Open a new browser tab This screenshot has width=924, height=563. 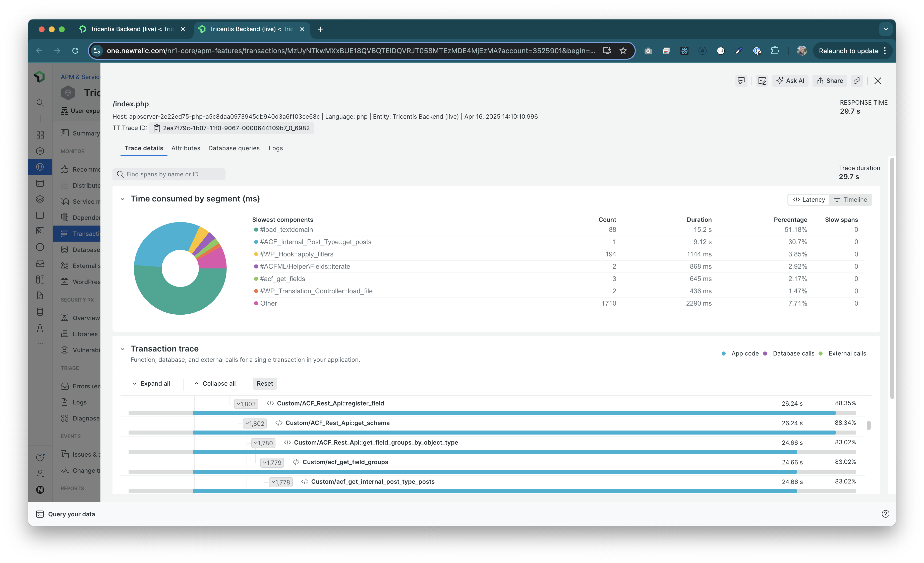(x=320, y=29)
